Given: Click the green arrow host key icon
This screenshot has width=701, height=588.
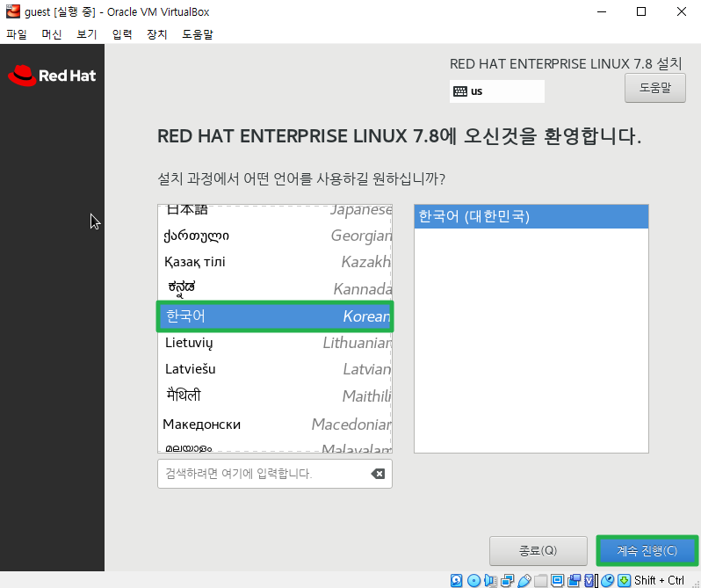Looking at the screenshot, I should [x=624, y=580].
